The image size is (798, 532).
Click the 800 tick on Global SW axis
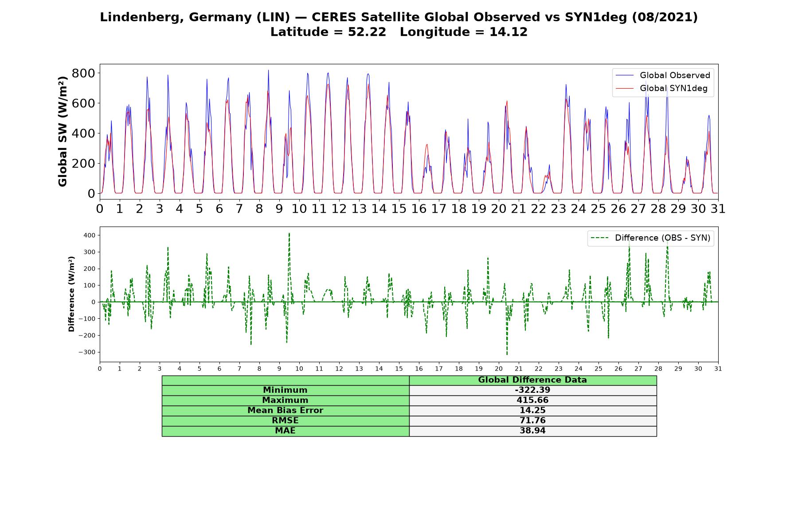[83, 73]
